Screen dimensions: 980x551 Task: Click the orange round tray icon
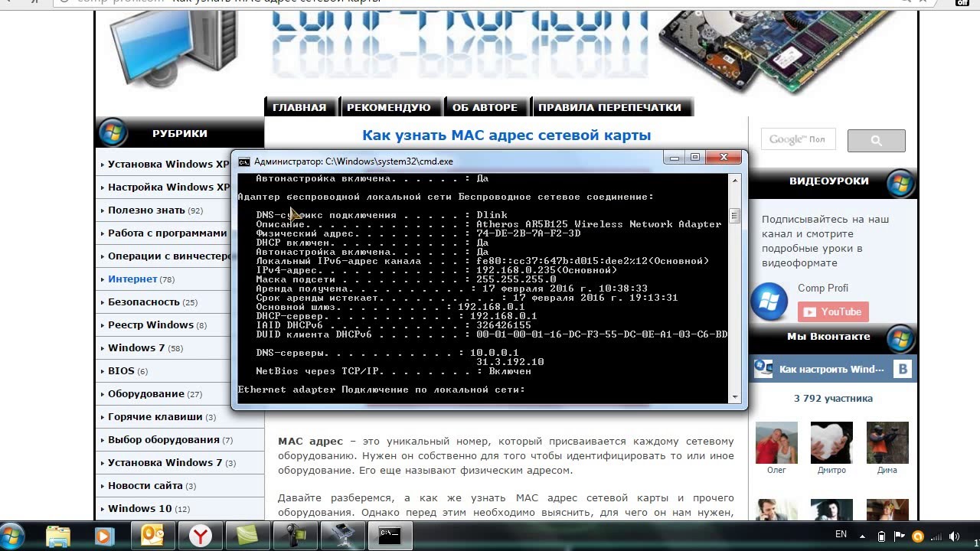pos(918,536)
